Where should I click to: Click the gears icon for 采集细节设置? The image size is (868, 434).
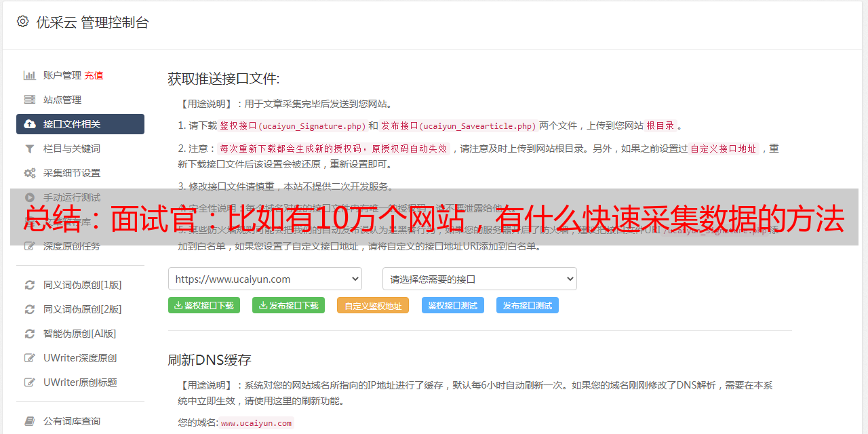[30, 173]
